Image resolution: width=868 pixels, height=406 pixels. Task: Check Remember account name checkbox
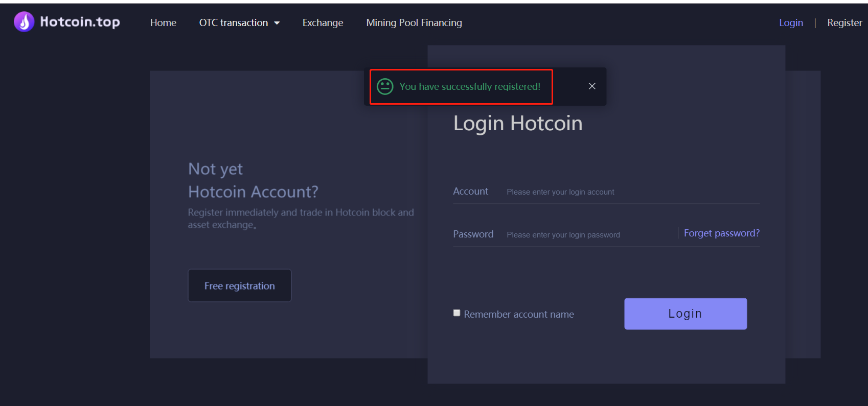coord(457,313)
